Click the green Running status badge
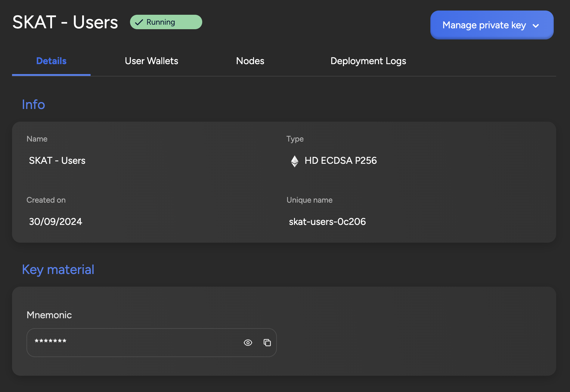 click(x=166, y=22)
